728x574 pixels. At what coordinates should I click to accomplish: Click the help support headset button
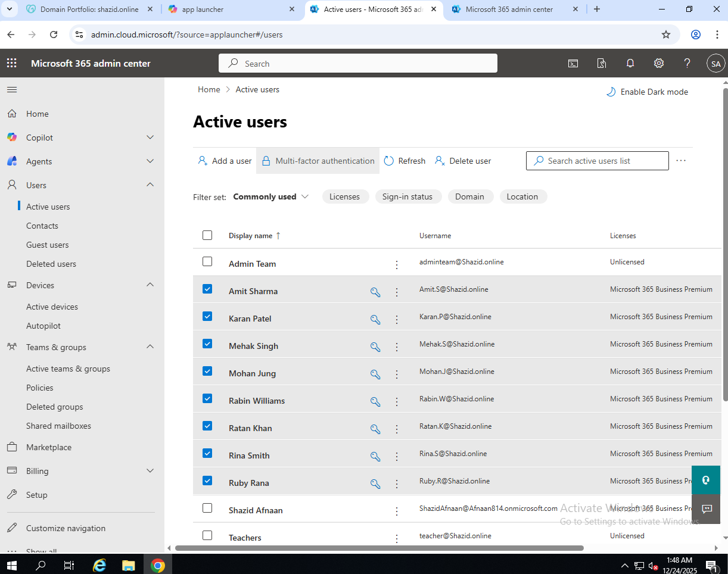point(706,480)
